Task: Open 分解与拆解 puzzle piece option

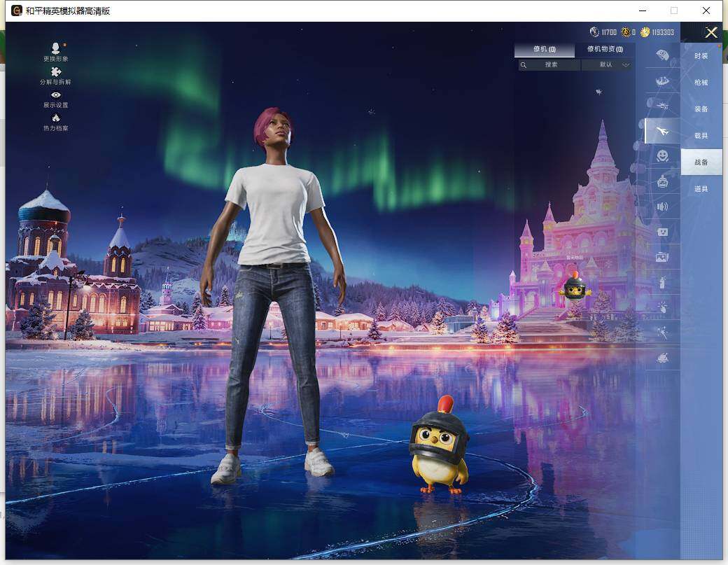Action: 56,76
